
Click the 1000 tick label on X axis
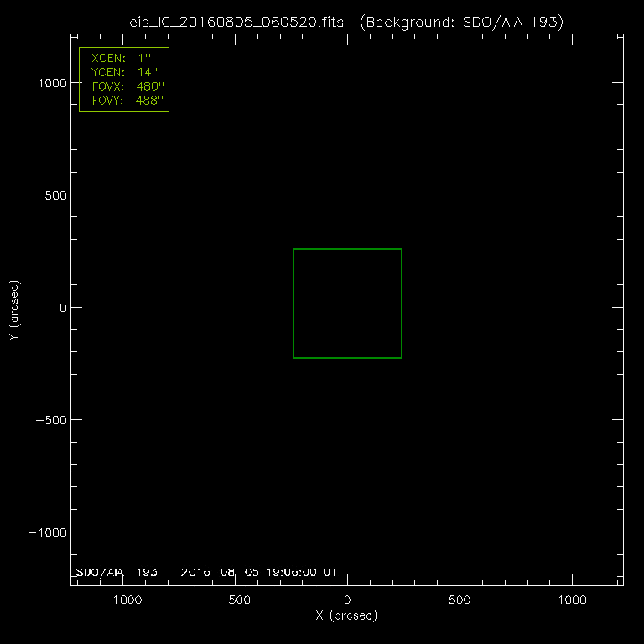coord(572,600)
